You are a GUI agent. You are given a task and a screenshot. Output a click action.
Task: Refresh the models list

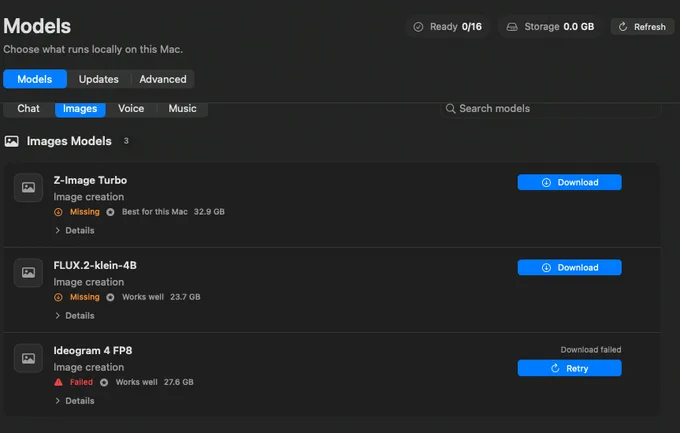(642, 27)
